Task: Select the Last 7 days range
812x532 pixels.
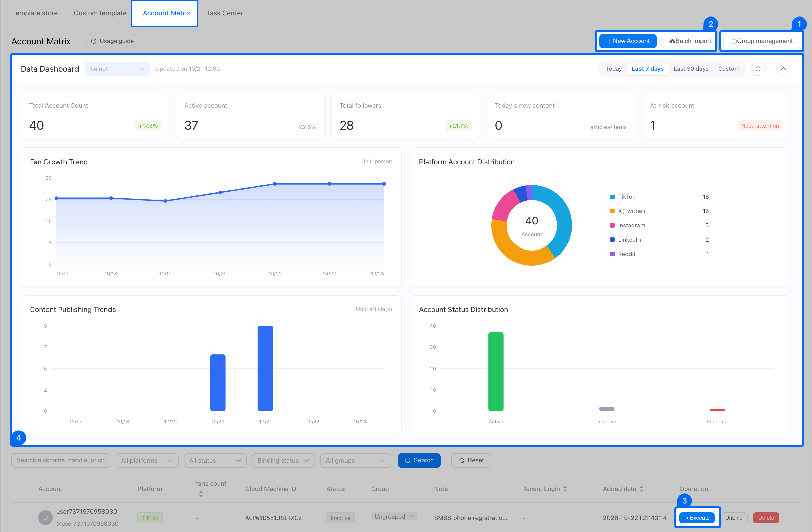Action: [x=647, y=69]
